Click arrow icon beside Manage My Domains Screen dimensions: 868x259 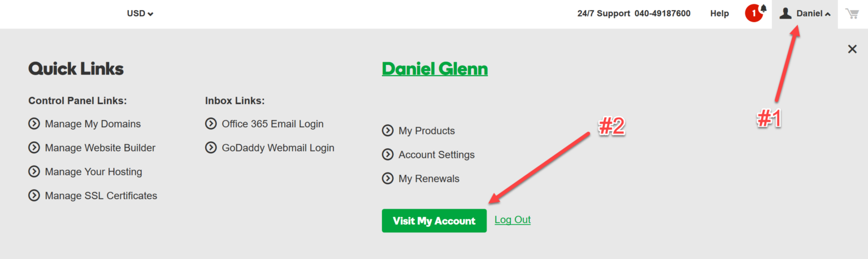34,124
